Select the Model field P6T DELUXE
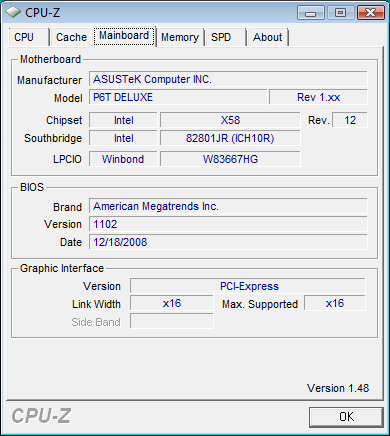Image resolution: width=390 pixels, height=436 pixels. point(178,97)
